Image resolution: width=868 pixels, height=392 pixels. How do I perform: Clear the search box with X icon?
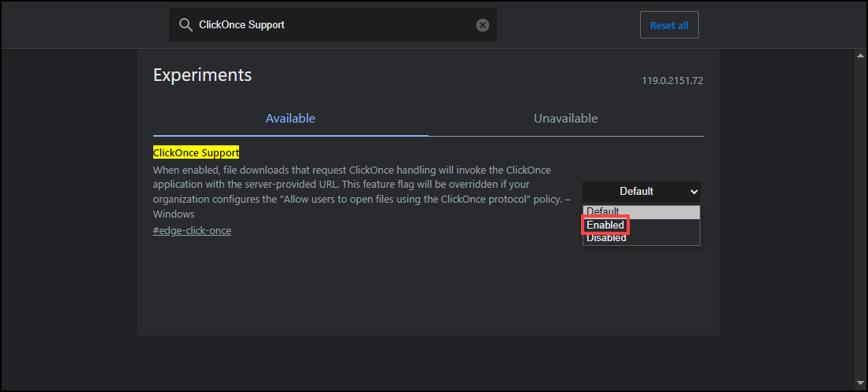(483, 25)
